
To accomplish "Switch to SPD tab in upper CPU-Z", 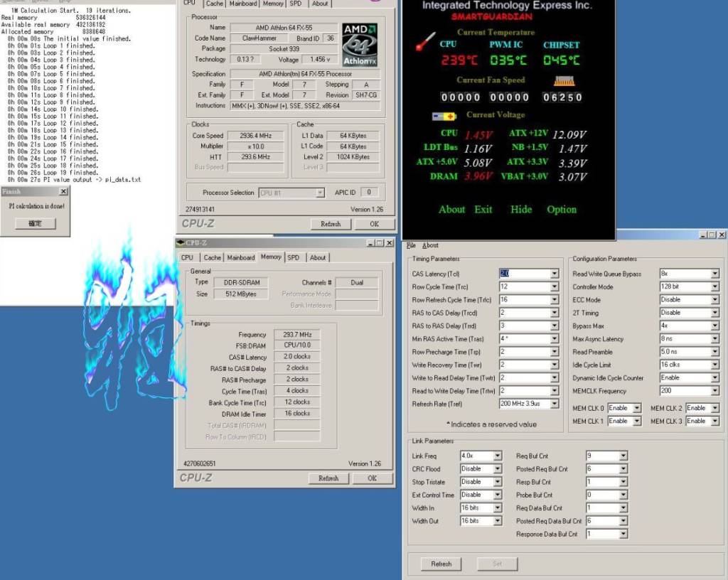I will 295,4.
